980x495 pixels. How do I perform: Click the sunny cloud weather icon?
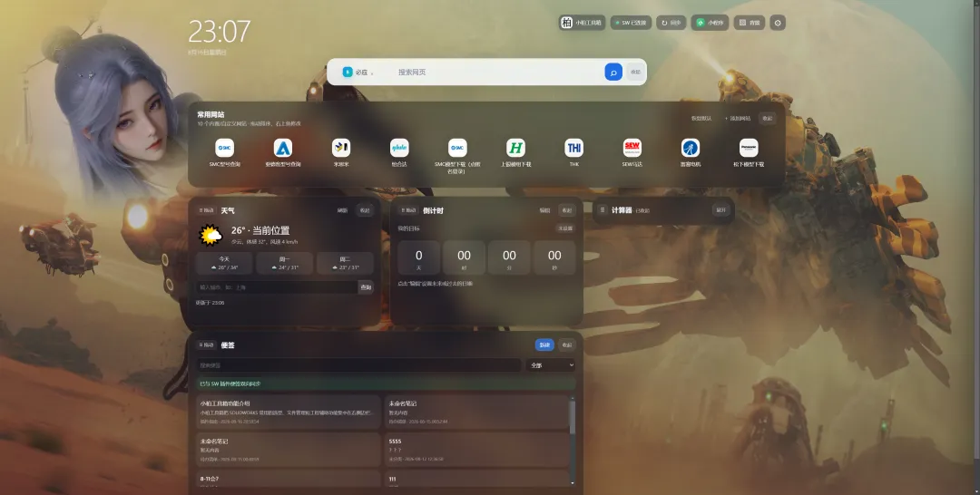(210, 236)
